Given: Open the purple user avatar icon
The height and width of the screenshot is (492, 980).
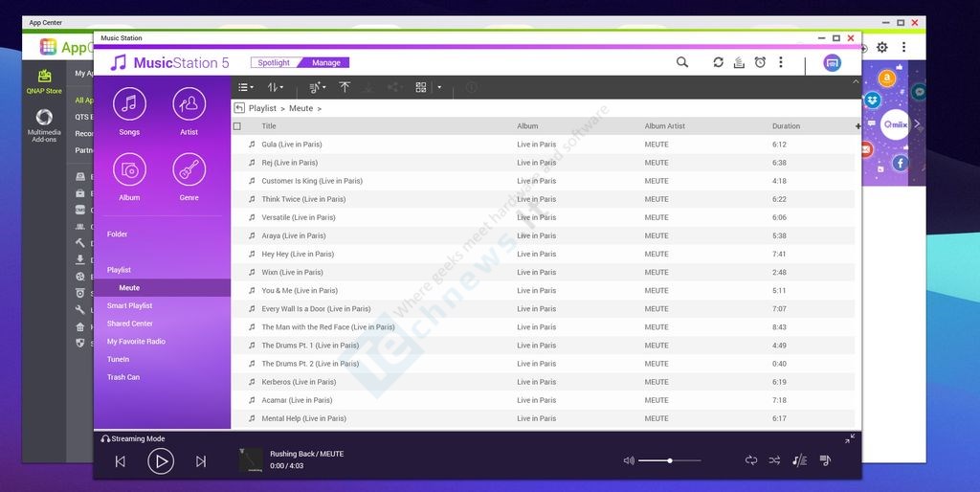Looking at the screenshot, I should click(832, 62).
